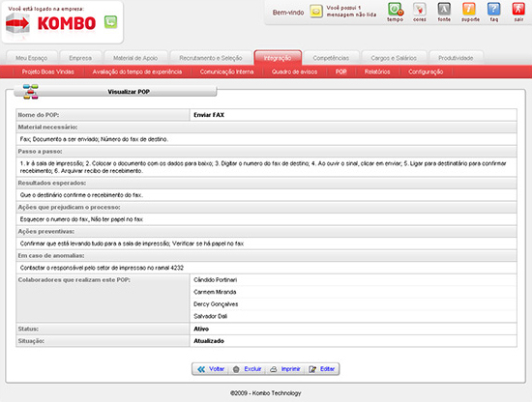Open Projeto Boas Vindas submenu
Viewport: 532px width, 402px height.
47,72
